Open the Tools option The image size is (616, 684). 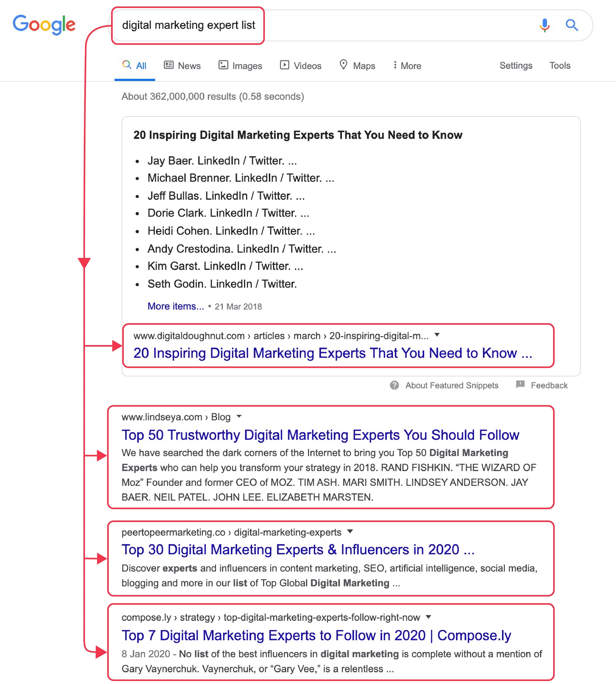pyautogui.click(x=559, y=65)
